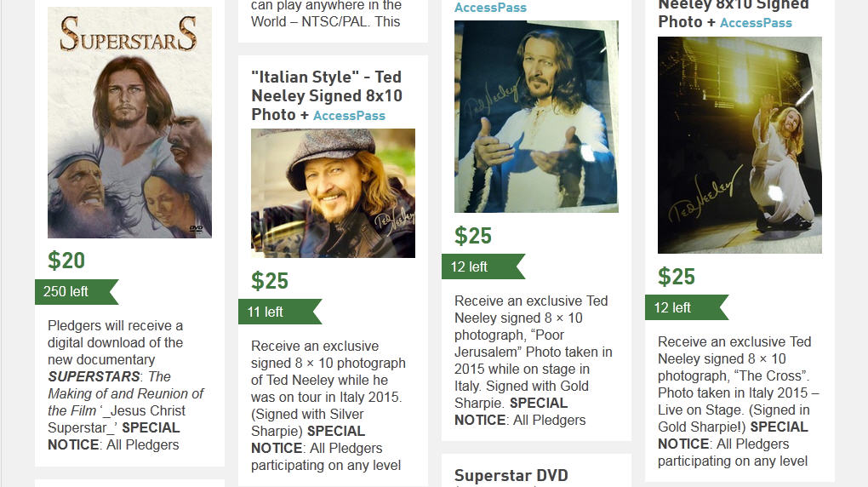
Task: Click the $25 price above "11 left"
Action: pyautogui.click(x=270, y=281)
